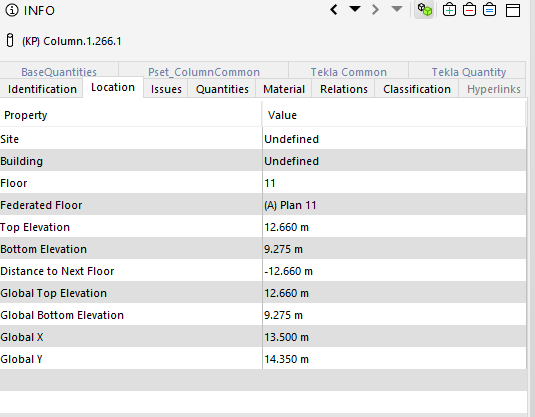
Task: Set selection basket equals icon
Action: tap(489, 10)
